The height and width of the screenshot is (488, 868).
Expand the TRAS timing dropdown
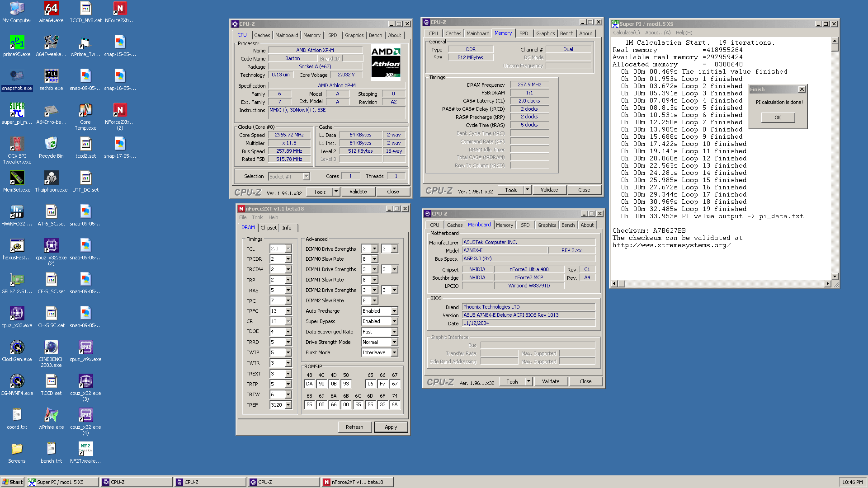288,290
